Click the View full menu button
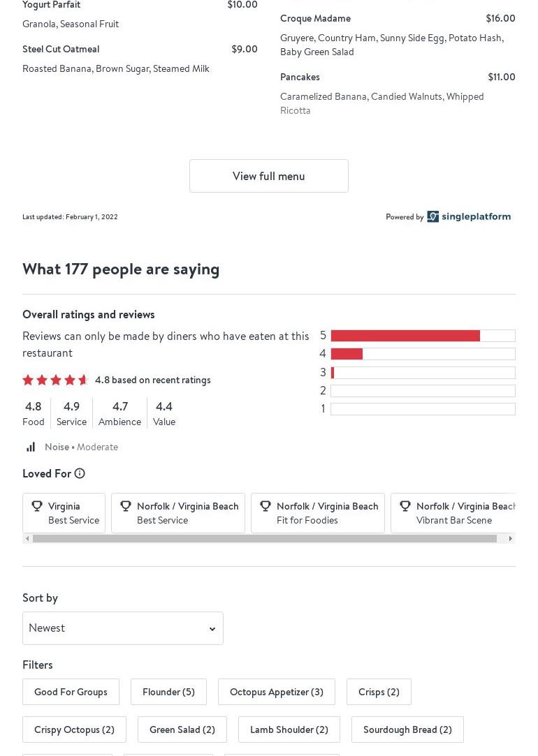This screenshot has width=538, height=756. 268,176
